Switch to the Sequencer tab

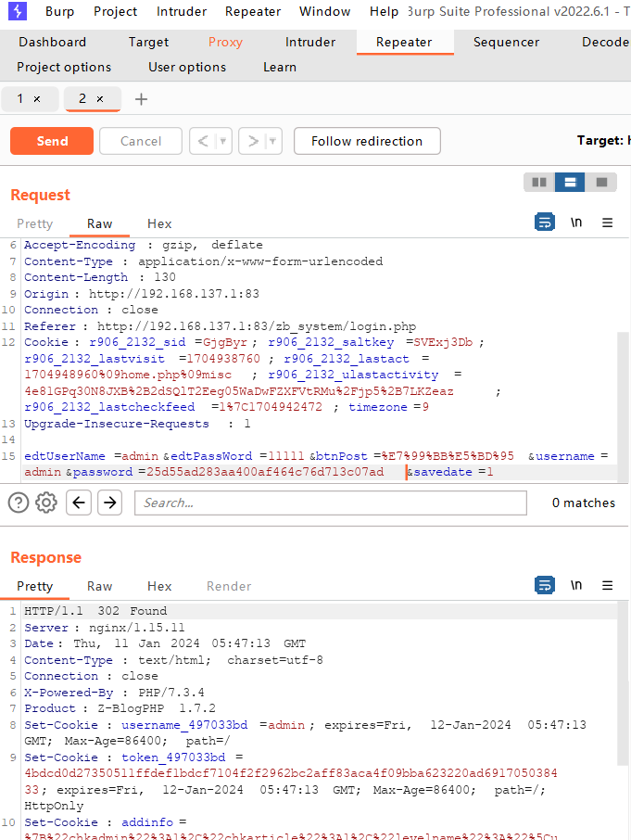coord(506,42)
